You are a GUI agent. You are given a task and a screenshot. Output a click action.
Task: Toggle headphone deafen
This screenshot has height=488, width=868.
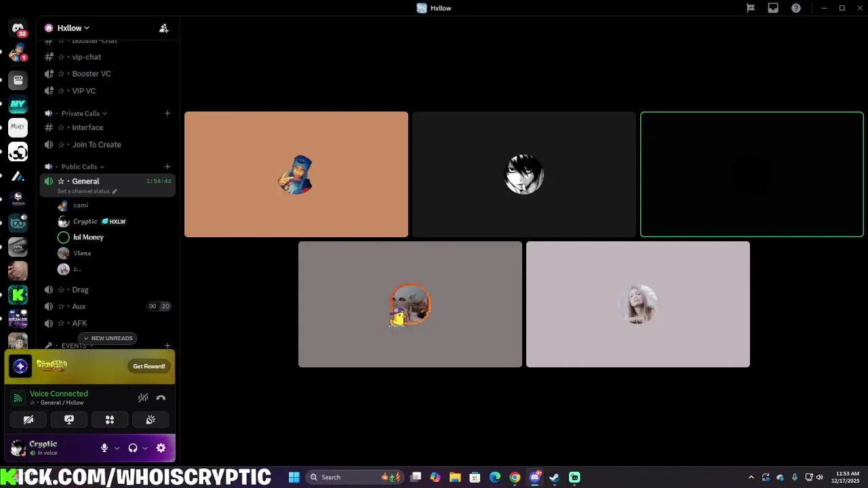pos(133,448)
